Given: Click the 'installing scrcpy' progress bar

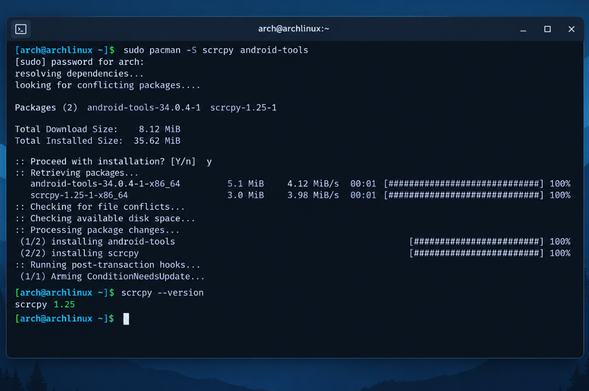Looking at the screenshot, I should coord(476,253).
